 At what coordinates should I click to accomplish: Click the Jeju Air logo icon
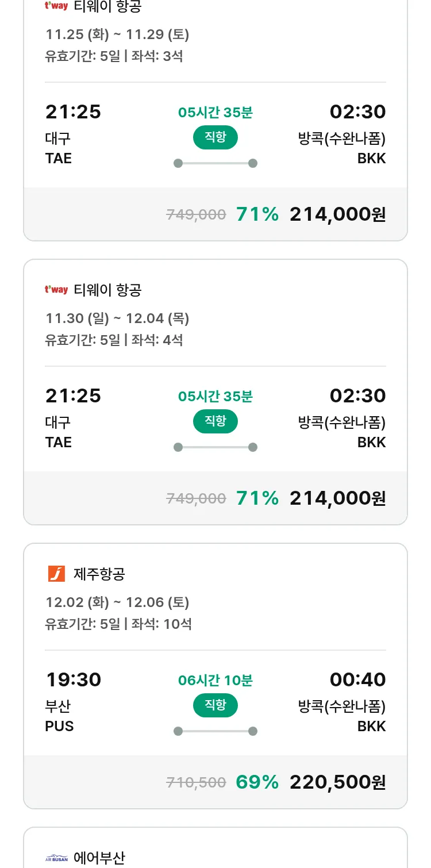click(56, 574)
